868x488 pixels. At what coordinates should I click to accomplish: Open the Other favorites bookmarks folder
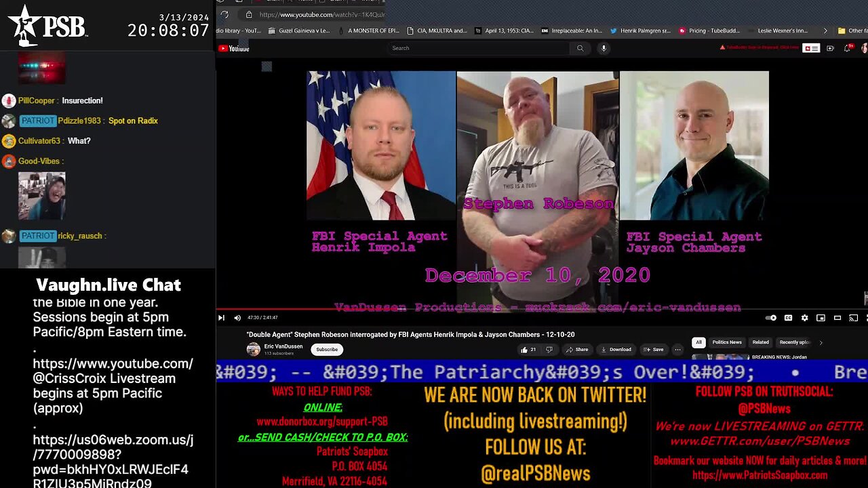[x=851, y=30]
